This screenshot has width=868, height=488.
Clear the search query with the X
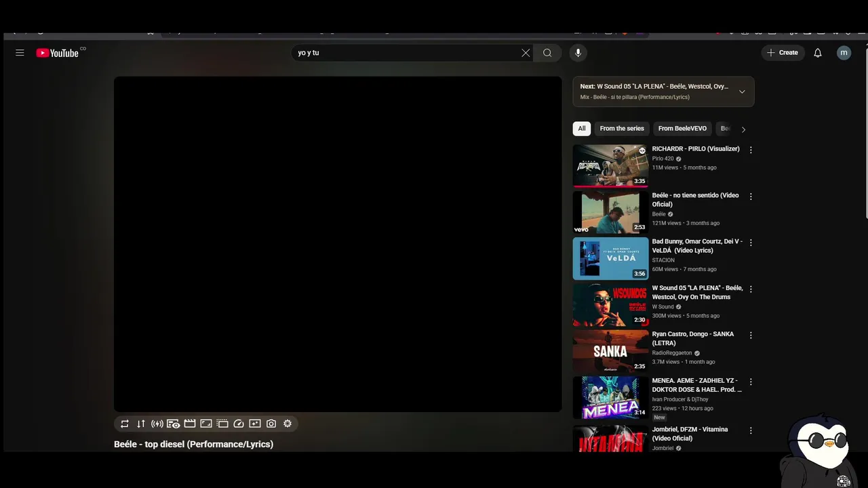tap(526, 53)
